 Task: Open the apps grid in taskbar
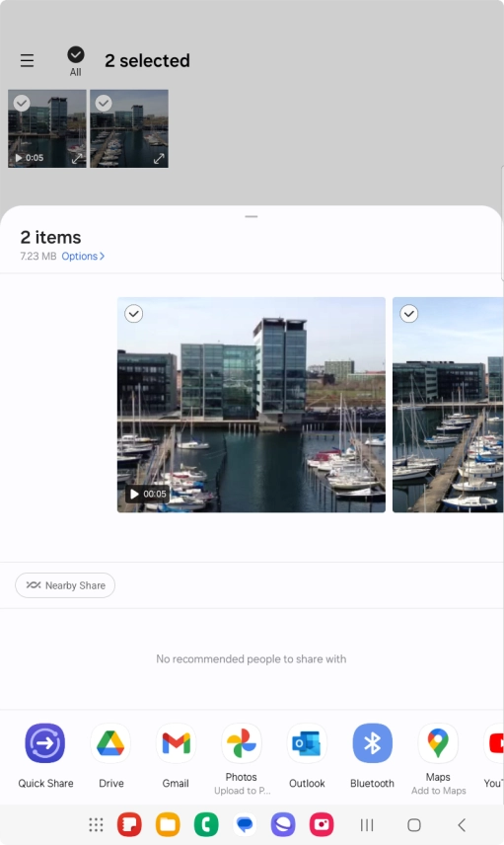pos(96,824)
